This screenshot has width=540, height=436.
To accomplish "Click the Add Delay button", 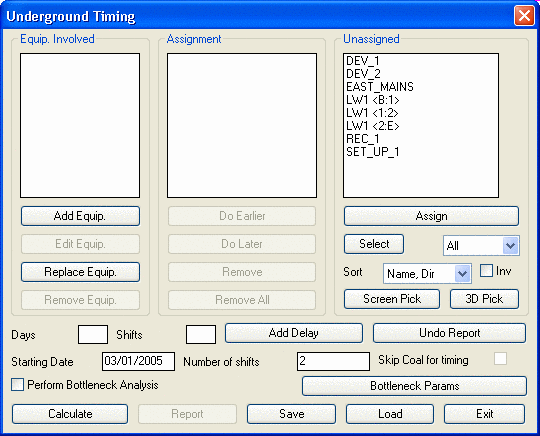I will pos(294,333).
